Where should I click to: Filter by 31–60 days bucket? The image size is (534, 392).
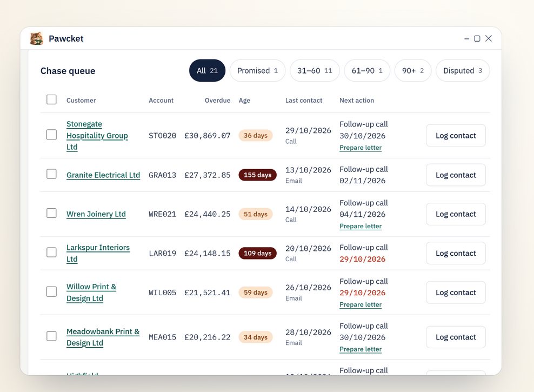[x=315, y=70]
